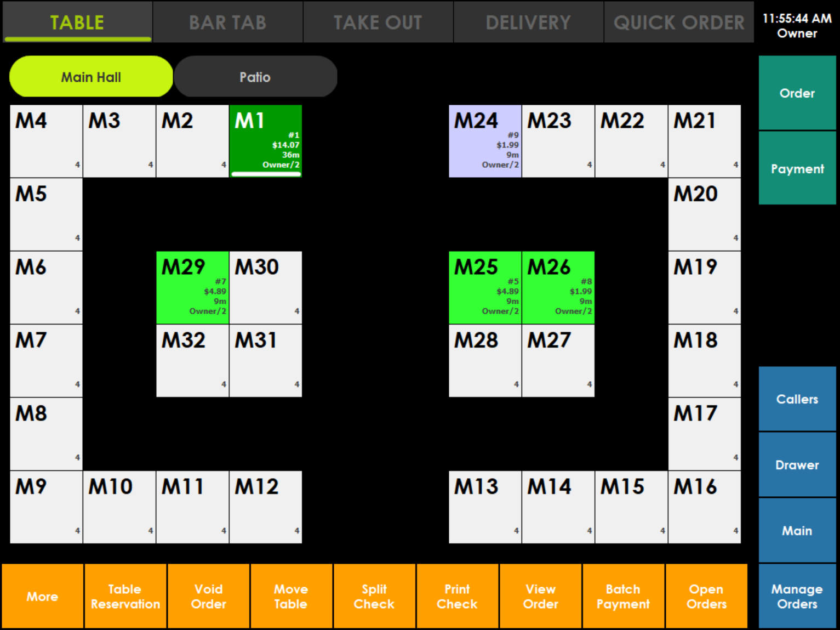
Task: Select table M25 with order #5
Action: (x=485, y=287)
